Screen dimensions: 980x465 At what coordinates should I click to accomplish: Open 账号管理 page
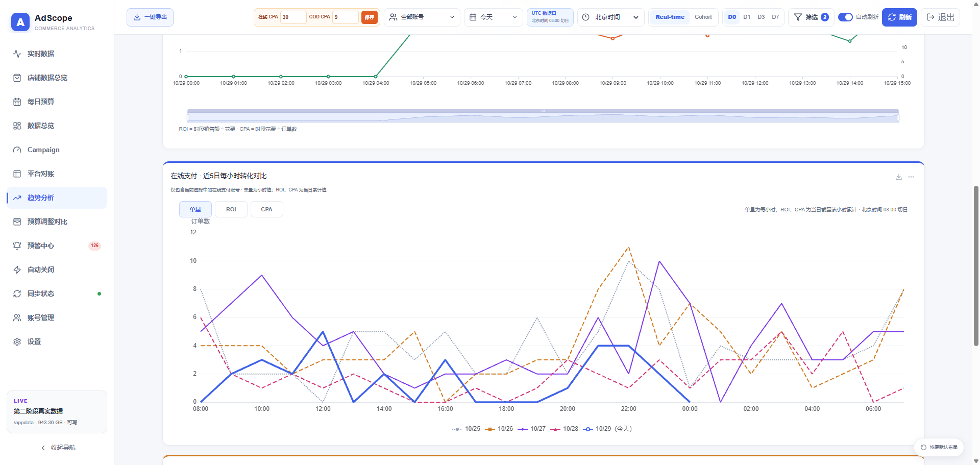(x=57, y=317)
